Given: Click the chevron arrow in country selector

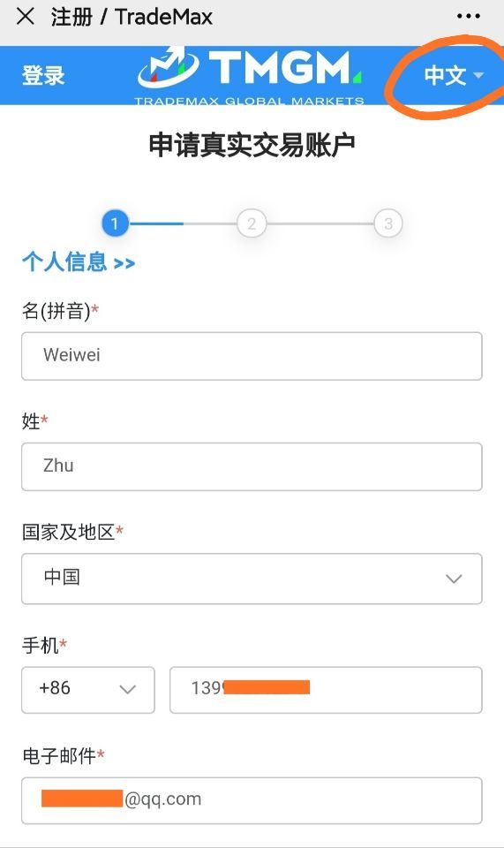Looking at the screenshot, I should point(454,579).
